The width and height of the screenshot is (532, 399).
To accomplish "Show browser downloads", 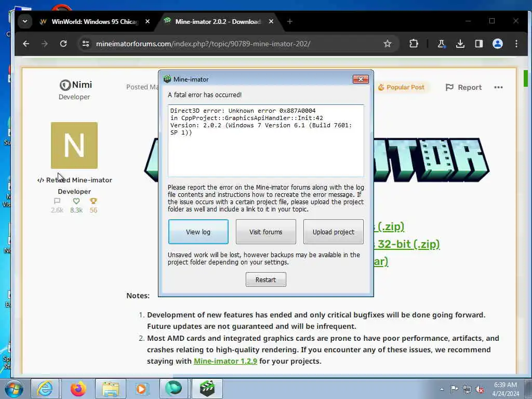I will (460, 44).
